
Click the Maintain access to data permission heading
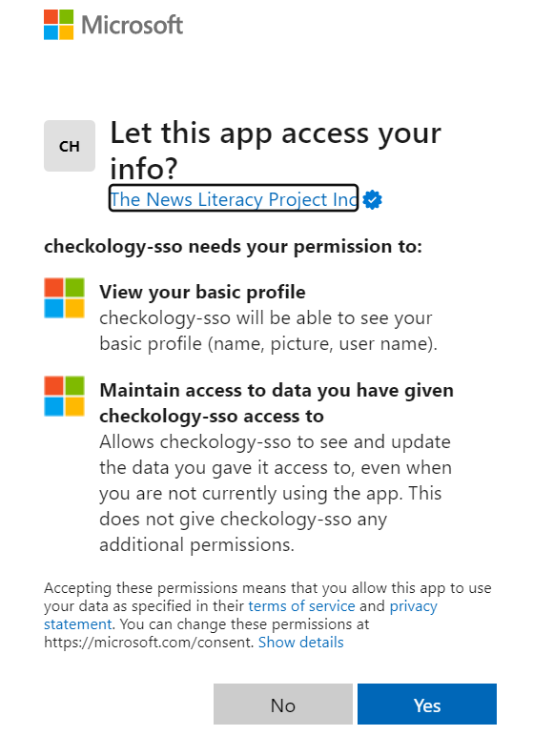point(277,403)
